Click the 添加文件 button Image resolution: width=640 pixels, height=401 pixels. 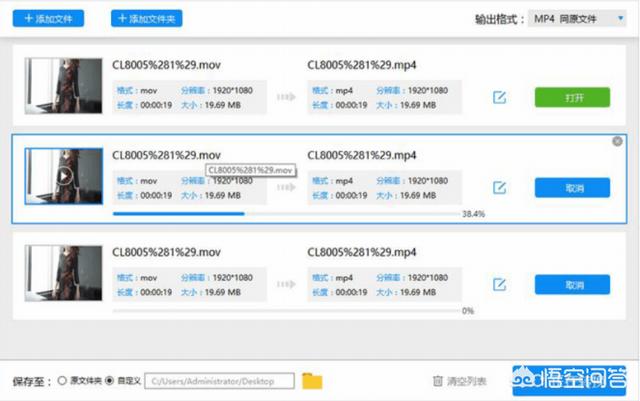pyautogui.click(x=48, y=19)
